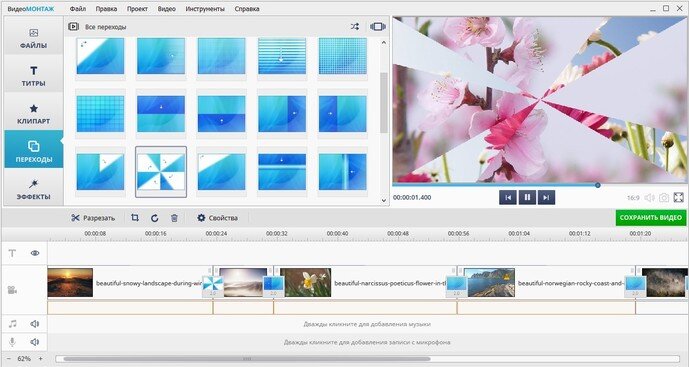
Task: Open the Правка menu
Action: tap(106, 8)
